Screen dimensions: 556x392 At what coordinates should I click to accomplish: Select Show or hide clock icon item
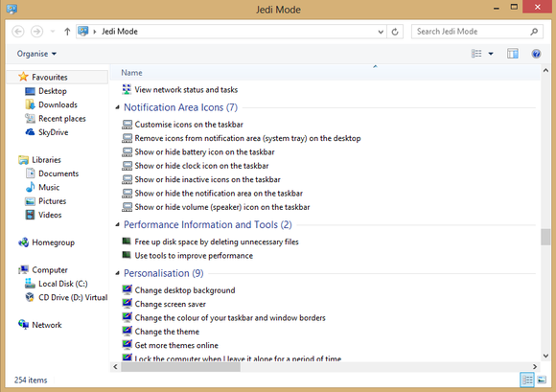195,166
